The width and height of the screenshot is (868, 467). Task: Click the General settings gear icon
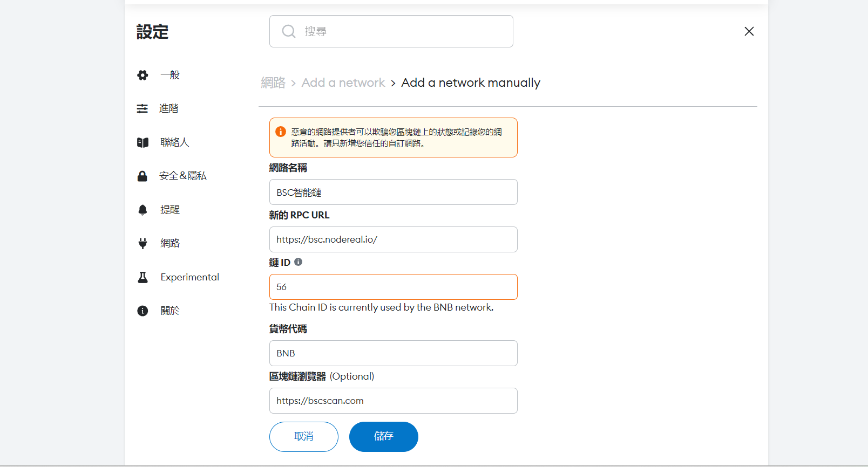tap(143, 75)
